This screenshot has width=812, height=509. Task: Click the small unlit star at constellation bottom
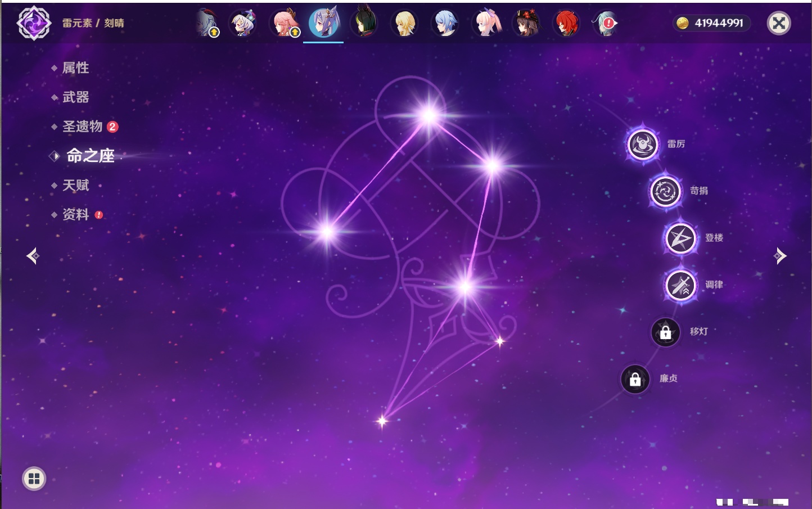(382, 421)
